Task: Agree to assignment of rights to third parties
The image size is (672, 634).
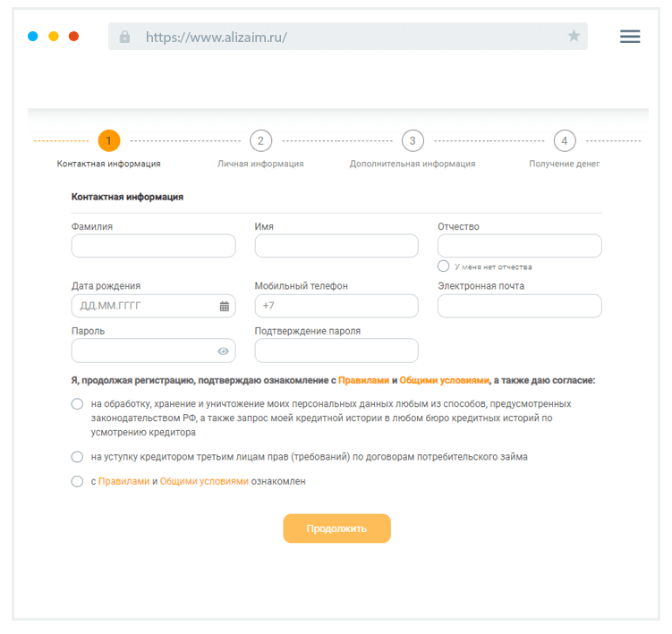Action: click(77, 457)
